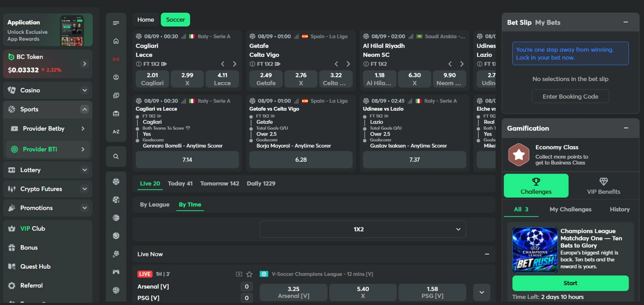Select the volleyball sport icon
This screenshot has width=644, height=305.
(116, 290)
